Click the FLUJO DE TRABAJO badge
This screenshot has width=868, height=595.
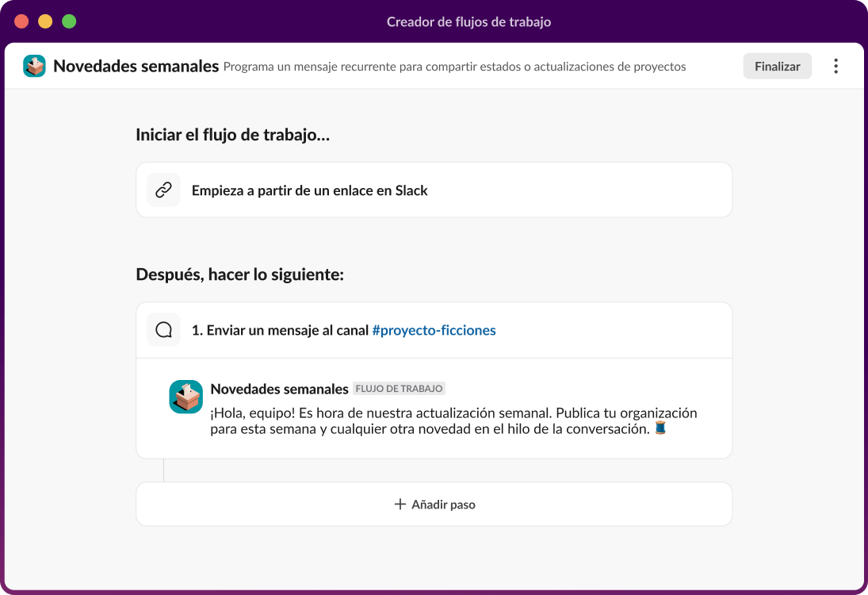coord(398,389)
